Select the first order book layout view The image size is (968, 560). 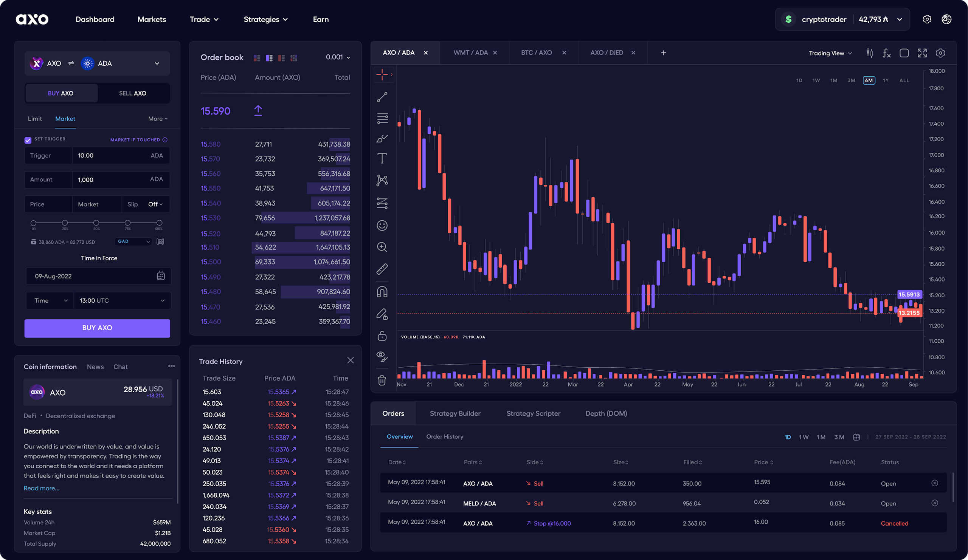(257, 58)
